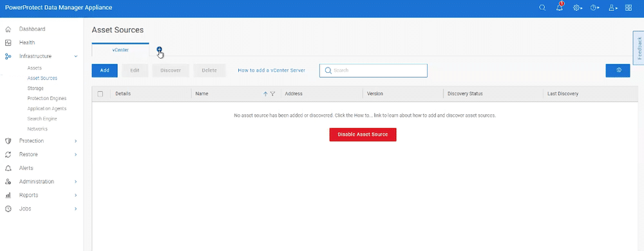Select all rows with the header checkbox
The width and height of the screenshot is (644, 251).
coord(100,94)
